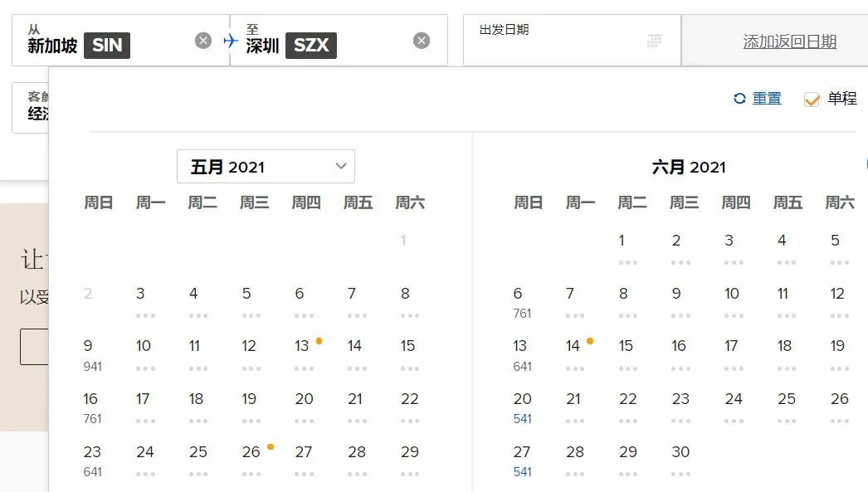Click the 重置 reset link
This screenshot has width=868, height=492.
pyautogui.click(x=767, y=99)
